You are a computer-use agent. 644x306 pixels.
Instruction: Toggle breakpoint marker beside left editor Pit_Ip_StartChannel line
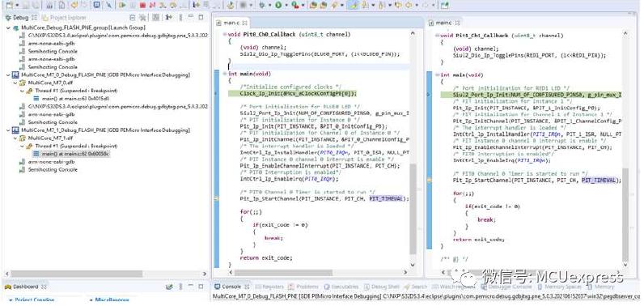pos(217,198)
